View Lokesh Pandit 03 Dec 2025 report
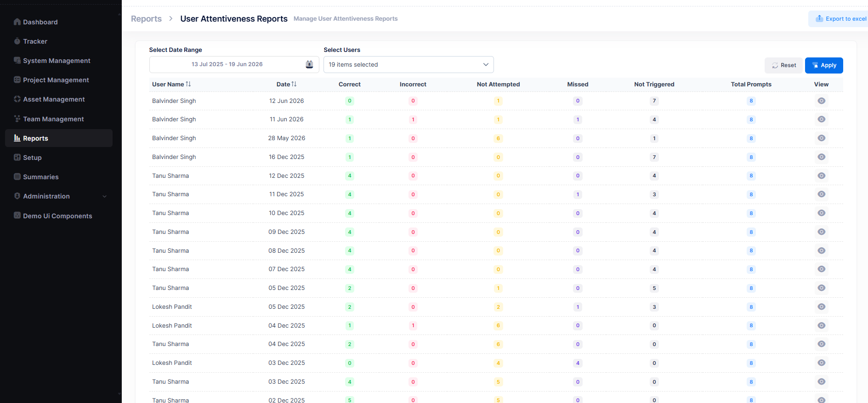The height and width of the screenshot is (403, 868). 822,363
